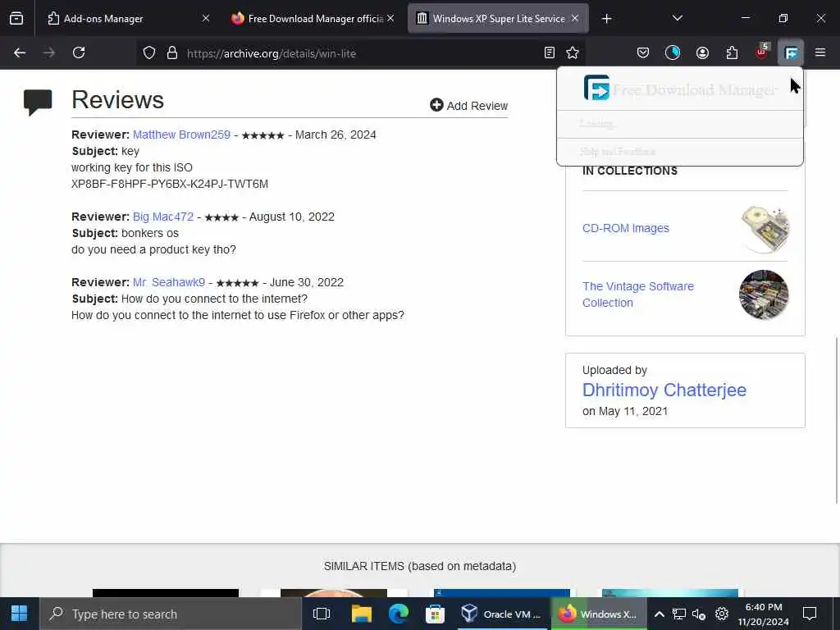Switch to Oracle VM VirtualBox window
The image size is (840, 630).
click(501, 614)
